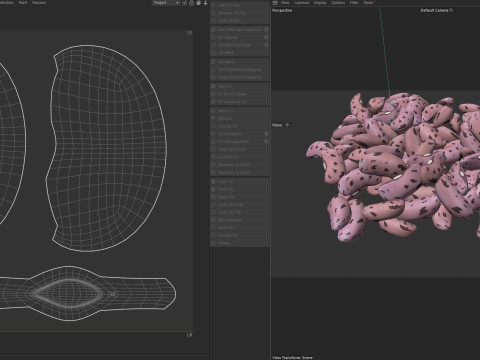Viewport: 480px width, 360px height.
Task: Select the flattened seam UV island at bottom
Action: tap(87, 293)
